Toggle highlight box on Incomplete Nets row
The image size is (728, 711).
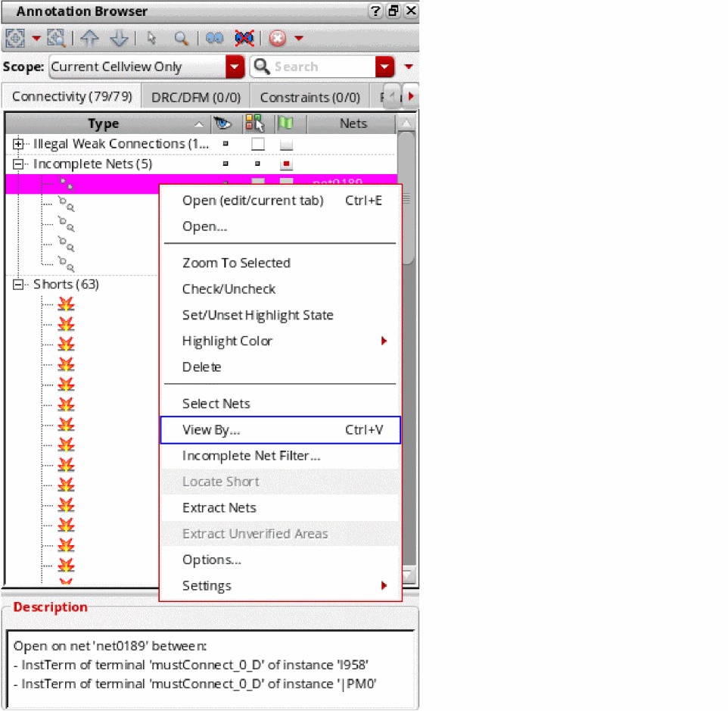[286, 164]
